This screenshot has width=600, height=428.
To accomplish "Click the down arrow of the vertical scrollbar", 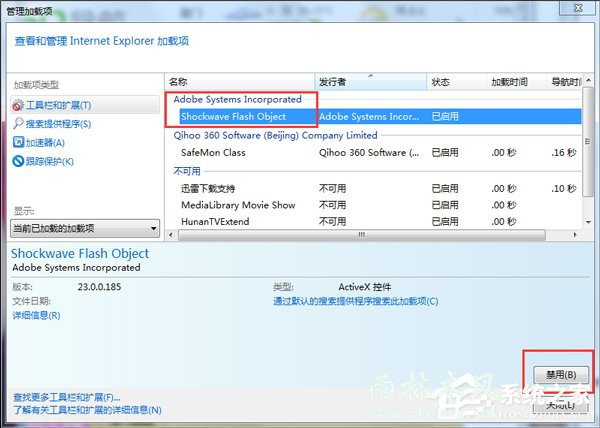I will pos(588,222).
